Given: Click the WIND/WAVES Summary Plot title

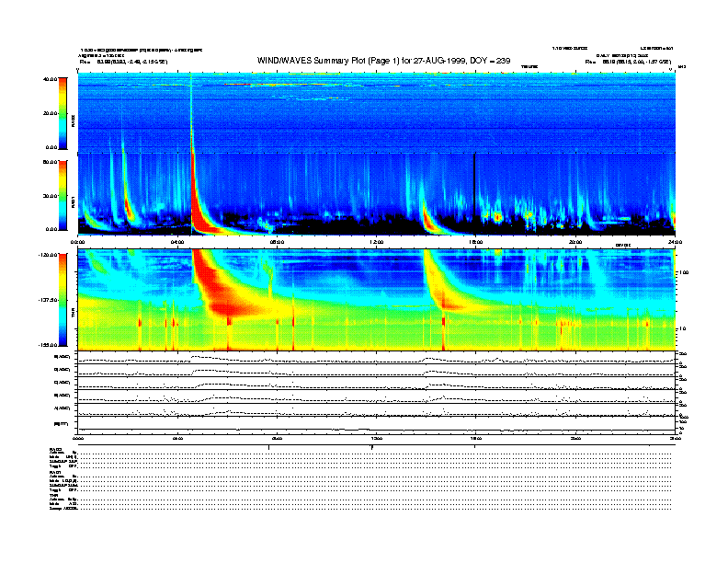Looking at the screenshot, I should [x=383, y=61].
